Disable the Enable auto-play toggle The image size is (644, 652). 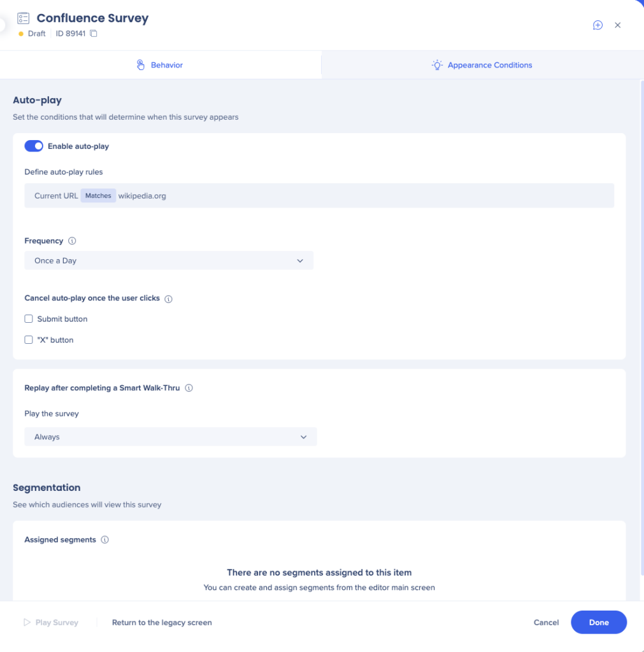(x=34, y=146)
